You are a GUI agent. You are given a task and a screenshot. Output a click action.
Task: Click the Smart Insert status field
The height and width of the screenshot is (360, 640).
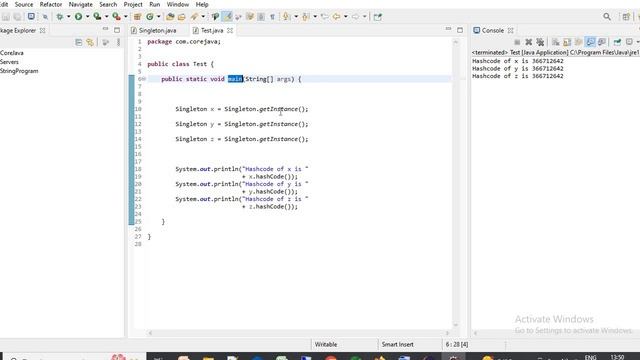point(398,344)
